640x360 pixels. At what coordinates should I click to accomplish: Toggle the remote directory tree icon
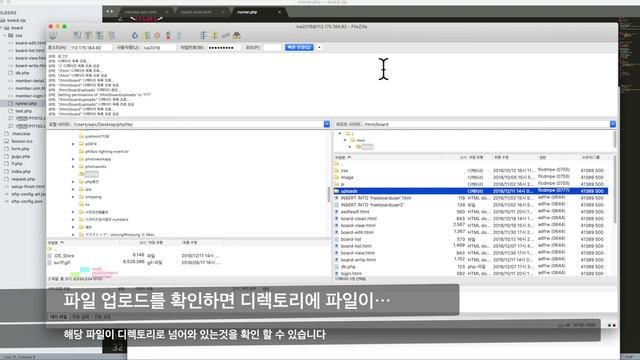pyautogui.click(x=99, y=36)
